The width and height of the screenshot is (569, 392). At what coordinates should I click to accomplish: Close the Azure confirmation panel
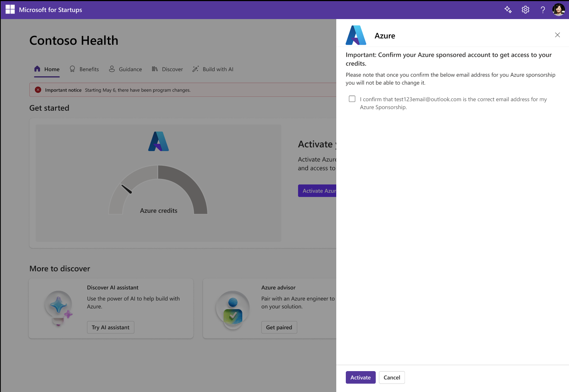coord(557,35)
